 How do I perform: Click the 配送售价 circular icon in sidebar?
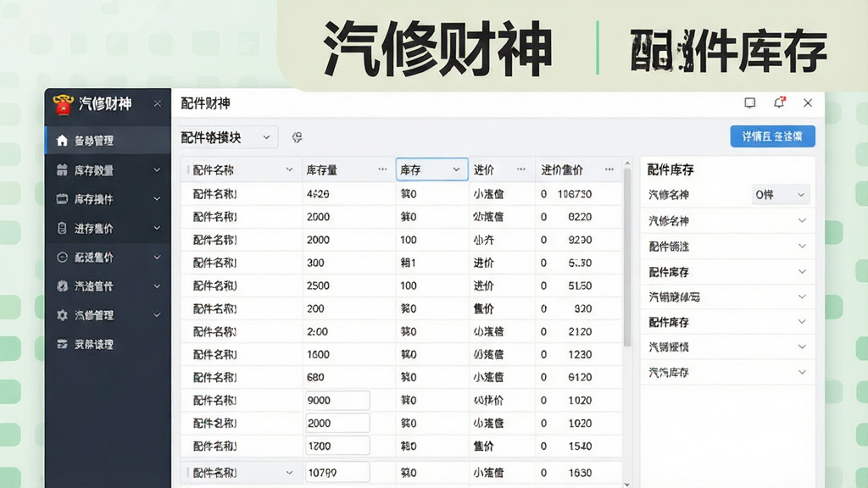[62, 258]
